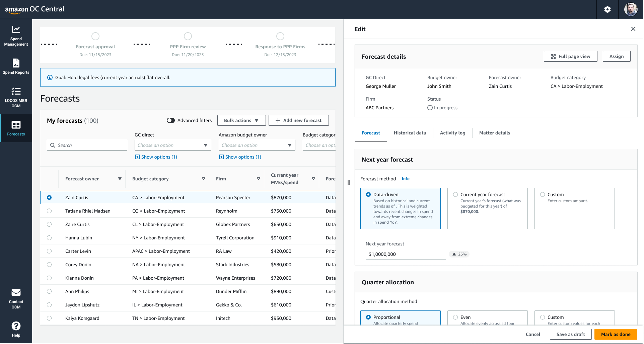Click Cancel in Edit panel

[x=533, y=334]
